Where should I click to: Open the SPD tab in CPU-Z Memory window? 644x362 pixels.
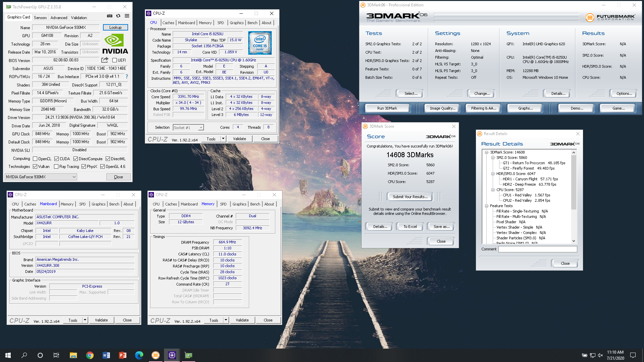(223, 204)
